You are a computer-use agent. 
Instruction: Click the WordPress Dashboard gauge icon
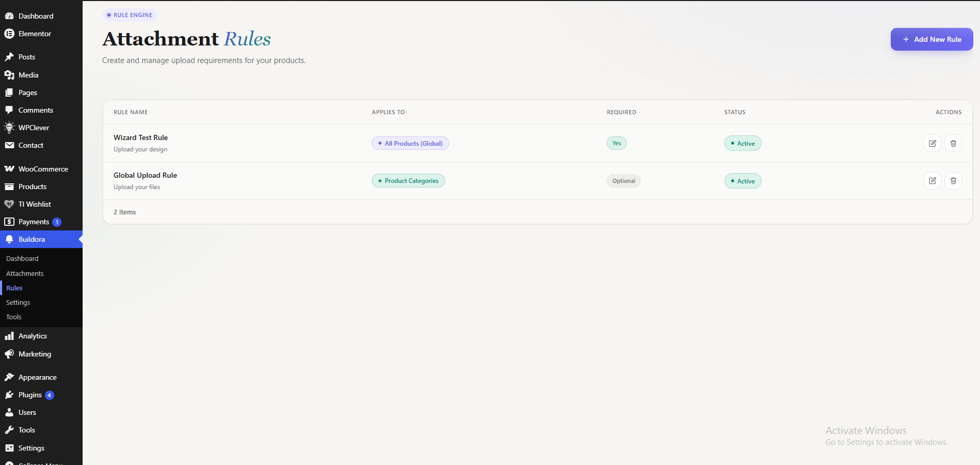(x=9, y=16)
